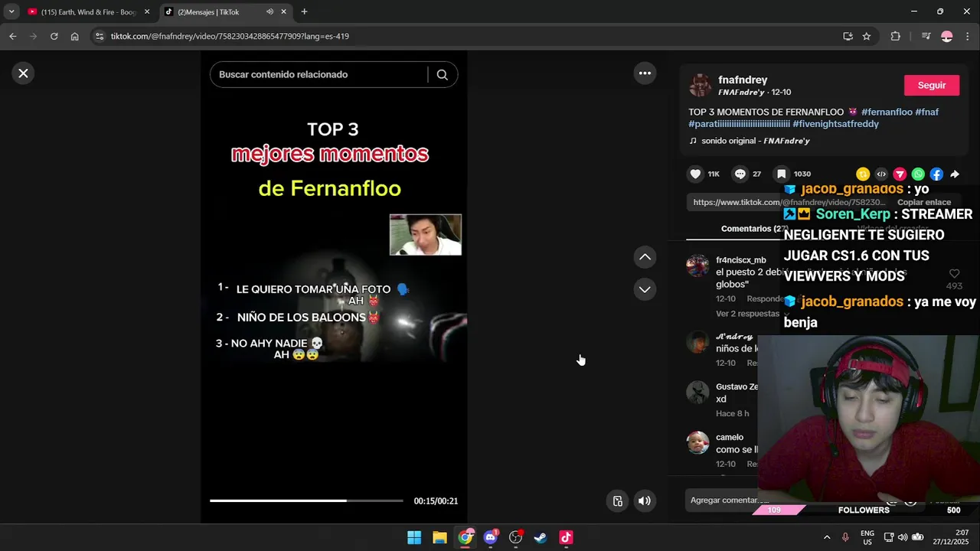Viewport: 980px width, 551px height.
Task: Open the #paratiiiii hashtag link
Action: click(x=739, y=124)
